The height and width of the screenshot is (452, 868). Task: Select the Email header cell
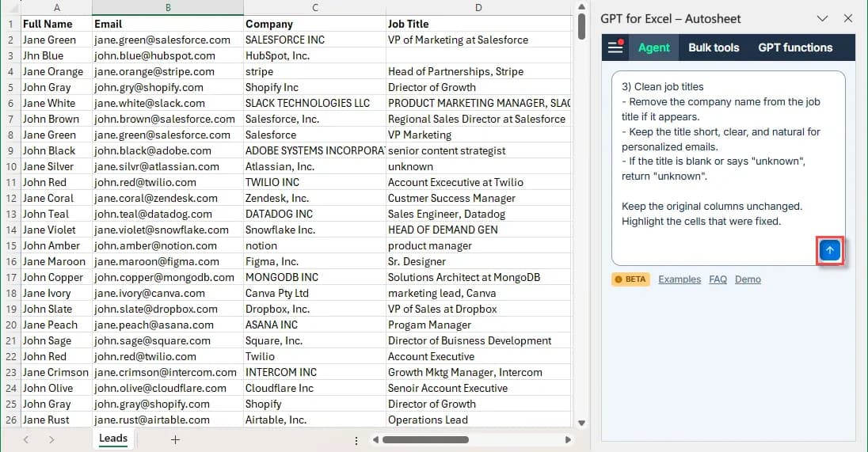click(168, 24)
